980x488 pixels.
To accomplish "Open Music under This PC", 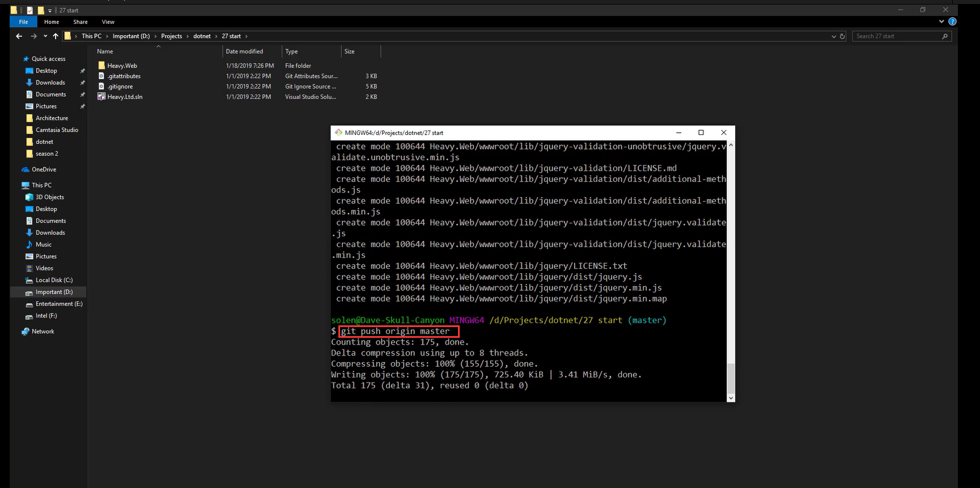I will (44, 245).
